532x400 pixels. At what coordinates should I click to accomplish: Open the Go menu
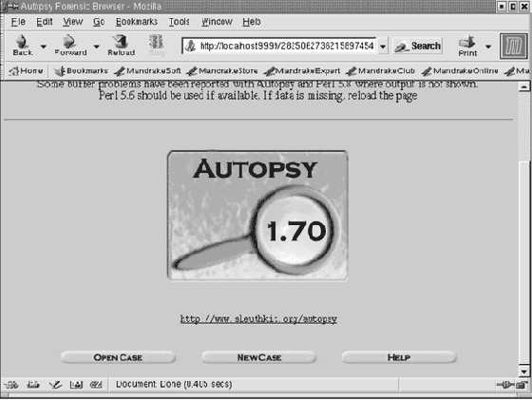pyautogui.click(x=99, y=22)
